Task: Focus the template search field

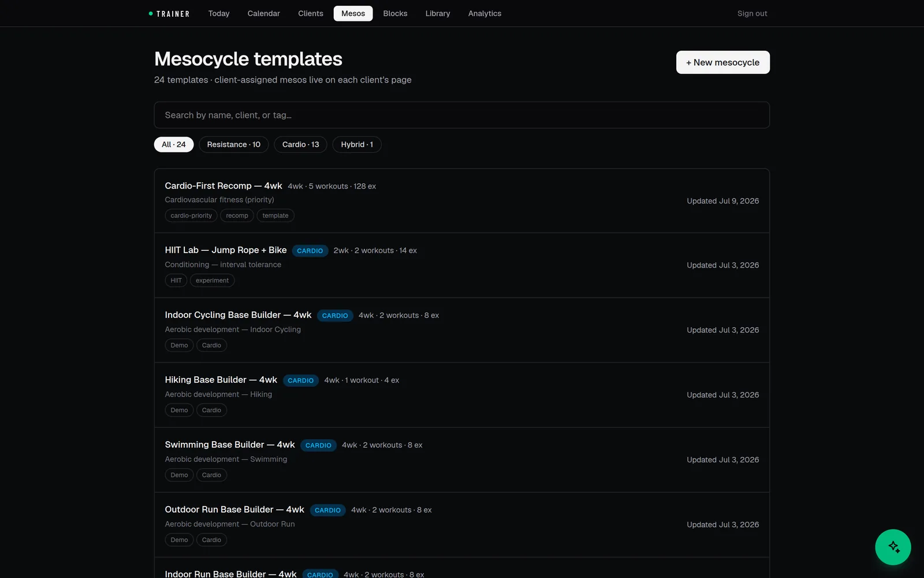Action: [461, 115]
